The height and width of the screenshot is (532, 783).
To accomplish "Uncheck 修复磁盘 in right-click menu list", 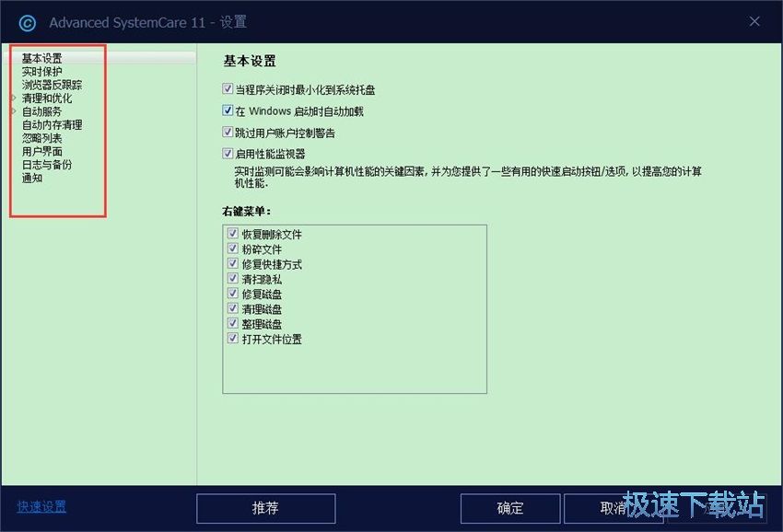I will point(233,293).
